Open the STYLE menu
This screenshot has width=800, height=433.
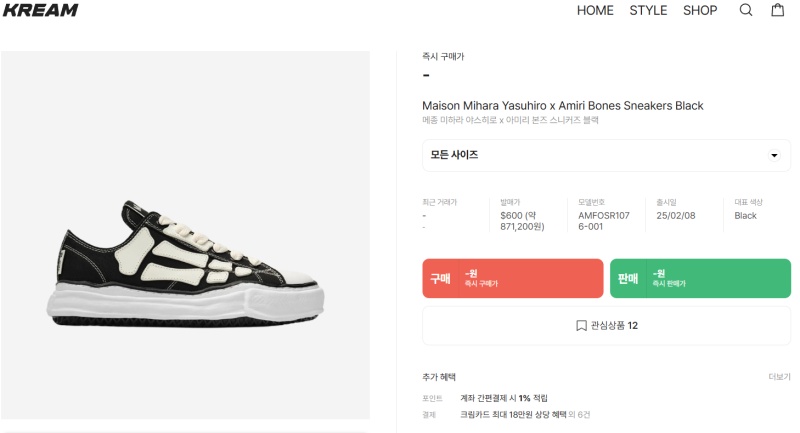click(x=648, y=10)
